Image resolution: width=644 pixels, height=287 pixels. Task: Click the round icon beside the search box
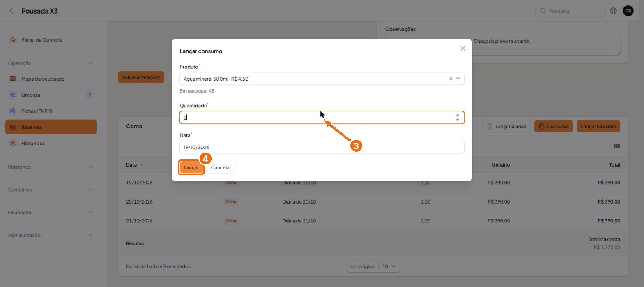(x=613, y=11)
